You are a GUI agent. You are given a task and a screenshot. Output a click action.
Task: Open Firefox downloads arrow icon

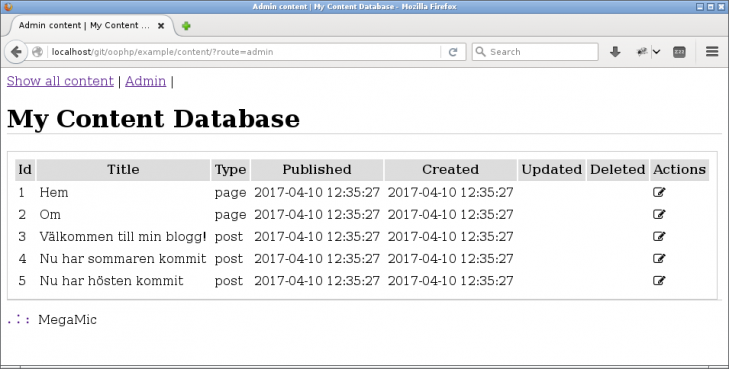click(x=615, y=52)
